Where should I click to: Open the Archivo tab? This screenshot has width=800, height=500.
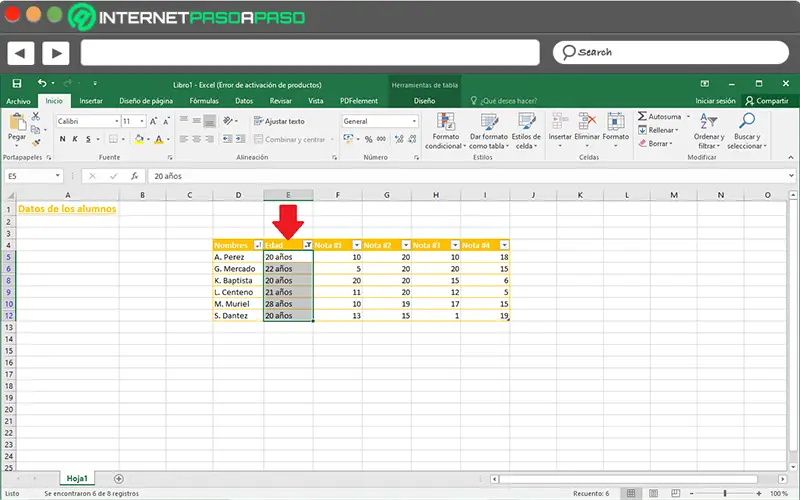(18, 101)
